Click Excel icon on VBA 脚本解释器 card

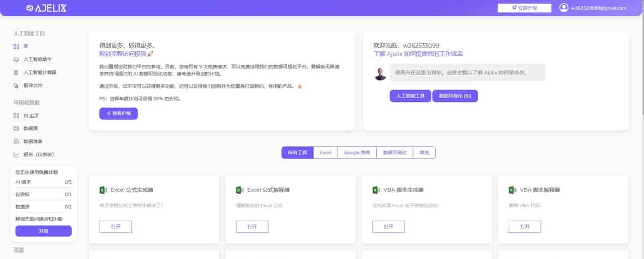point(512,190)
